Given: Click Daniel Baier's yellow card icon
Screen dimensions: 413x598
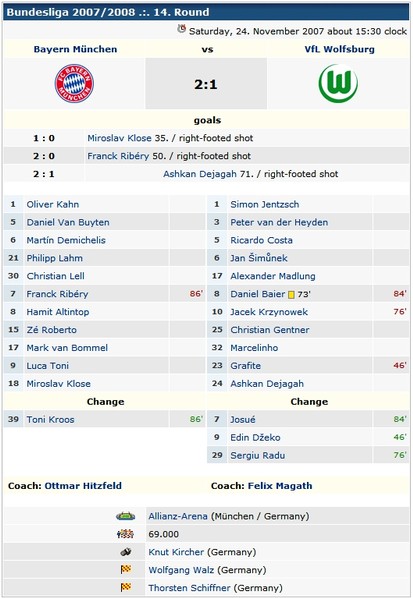Looking at the screenshot, I should [x=291, y=295].
